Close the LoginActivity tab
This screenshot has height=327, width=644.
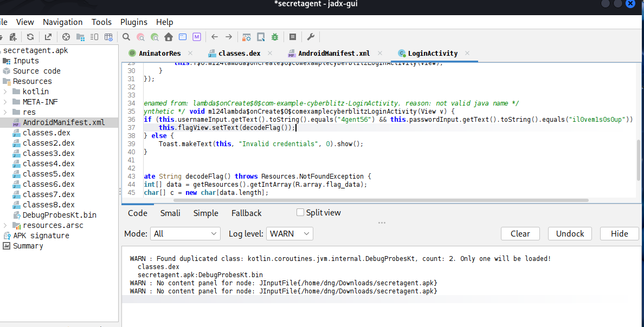point(467,54)
